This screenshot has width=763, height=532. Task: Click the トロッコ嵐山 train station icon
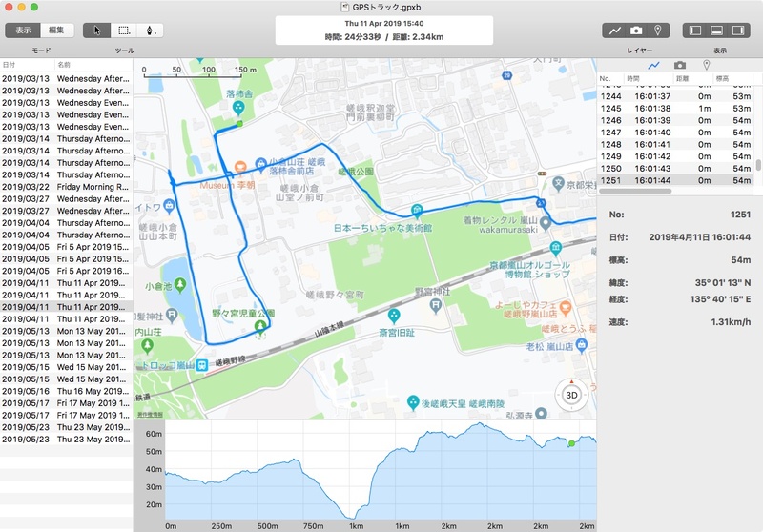[202, 365]
